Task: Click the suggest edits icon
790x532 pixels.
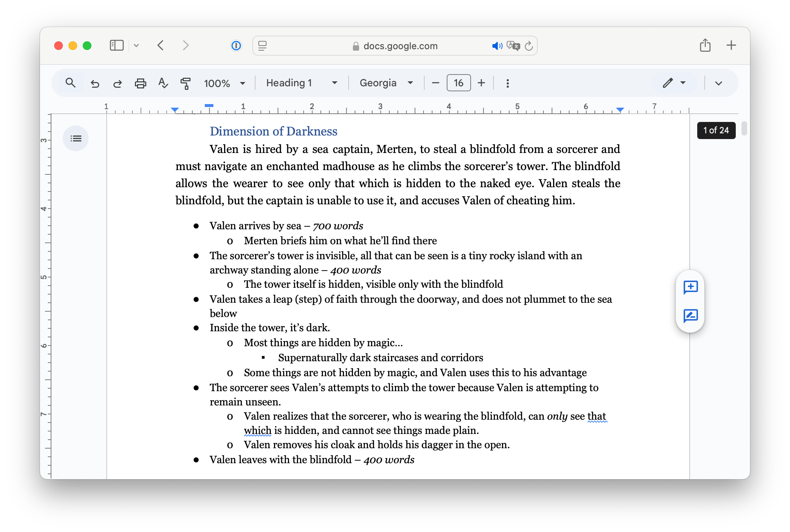Action: coord(690,316)
